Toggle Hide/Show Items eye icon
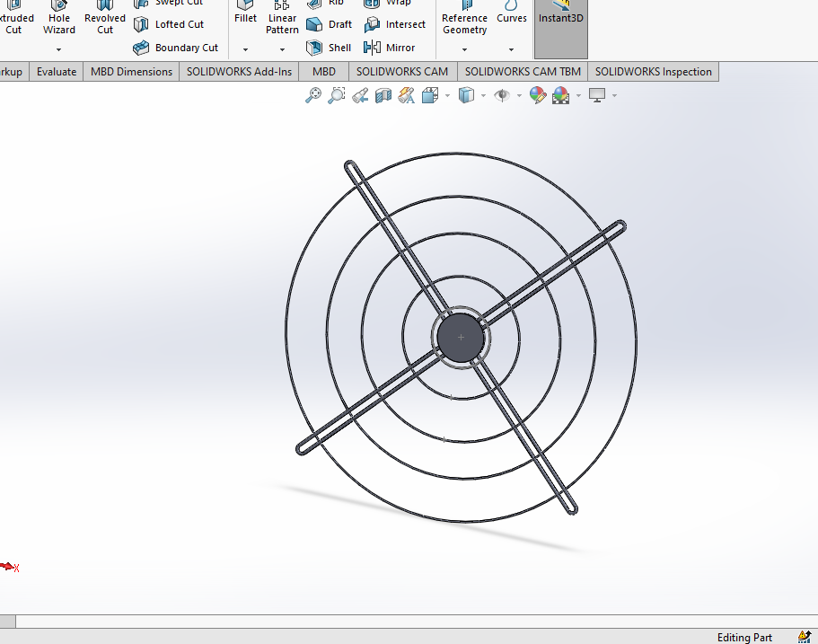 502,95
